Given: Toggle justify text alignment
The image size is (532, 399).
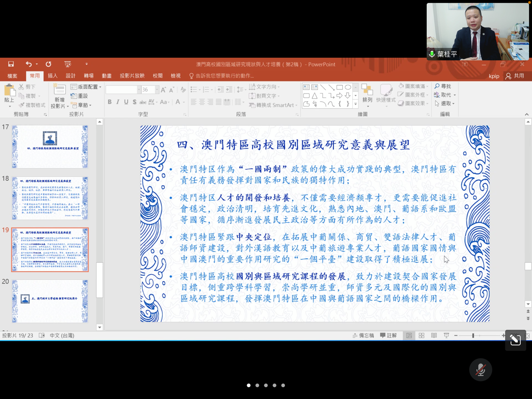Looking at the screenshot, I should click(219, 102).
